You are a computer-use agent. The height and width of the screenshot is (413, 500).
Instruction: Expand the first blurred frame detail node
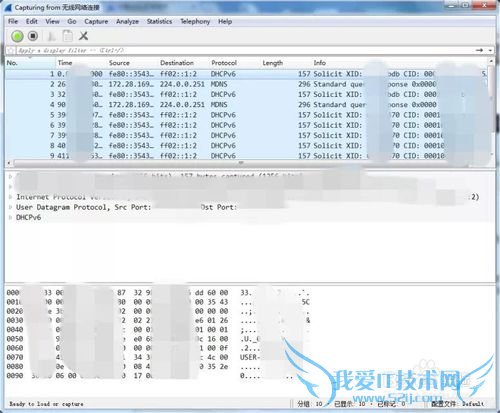[x=11, y=176]
